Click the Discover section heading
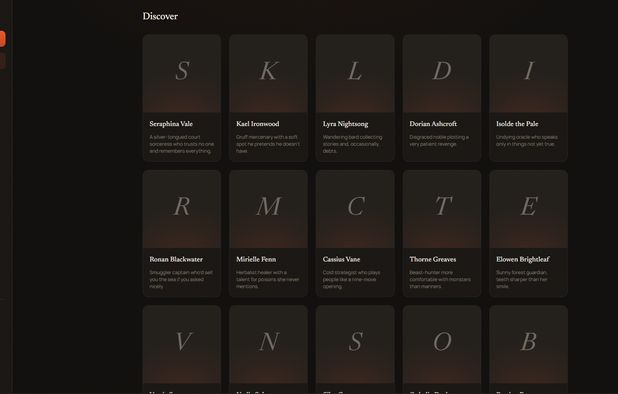This screenshot has width=618, height=394. [x=160, y=17]
